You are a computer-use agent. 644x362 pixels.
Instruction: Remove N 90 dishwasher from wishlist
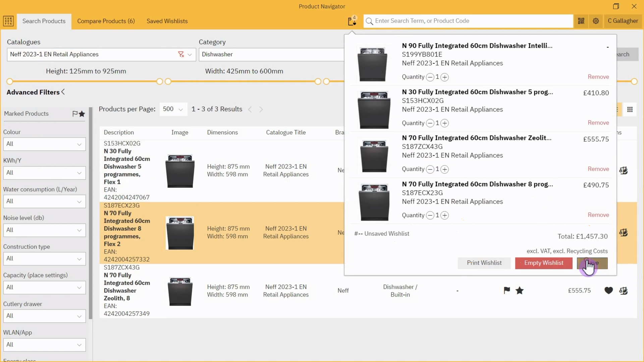coord(598,77)
